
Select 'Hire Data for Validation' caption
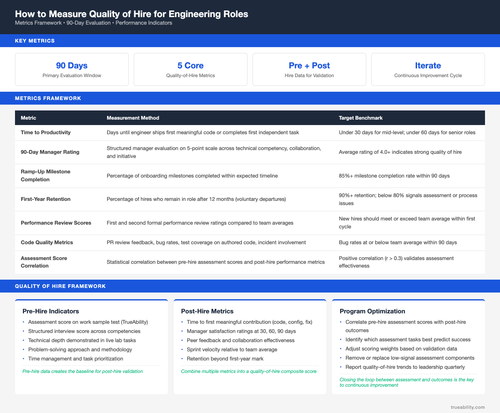pos(309,76)
